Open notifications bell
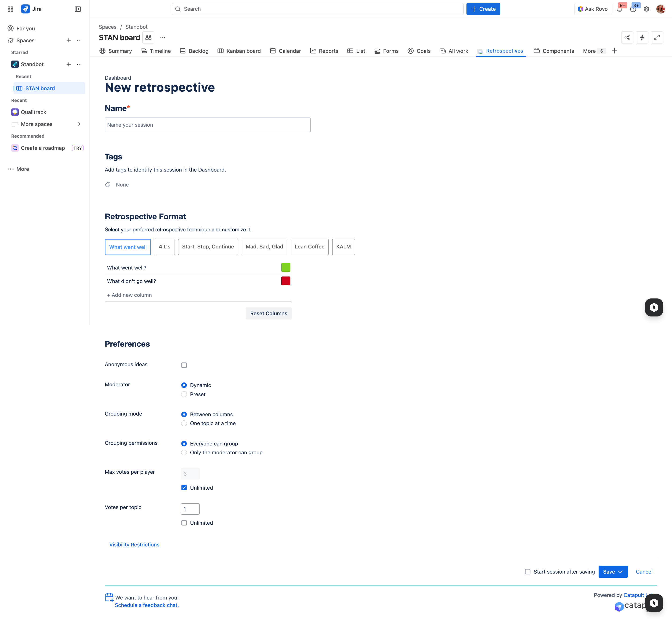This screenshot has height=621, width=672. click(x=620, y=9)
